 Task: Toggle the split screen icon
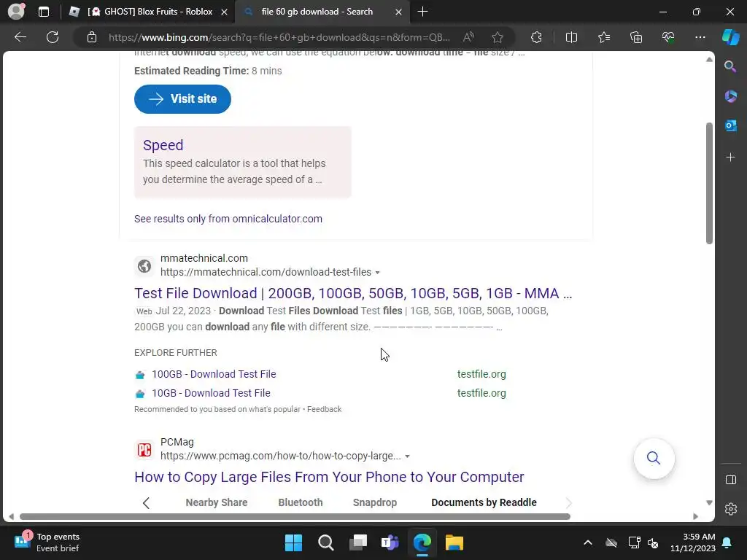571,37
